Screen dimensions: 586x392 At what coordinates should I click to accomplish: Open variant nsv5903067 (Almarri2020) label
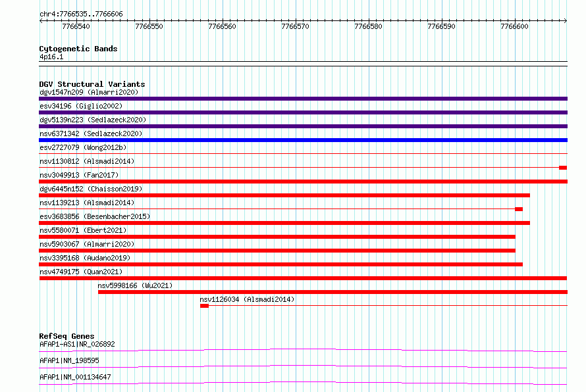(x=87, y=244)
